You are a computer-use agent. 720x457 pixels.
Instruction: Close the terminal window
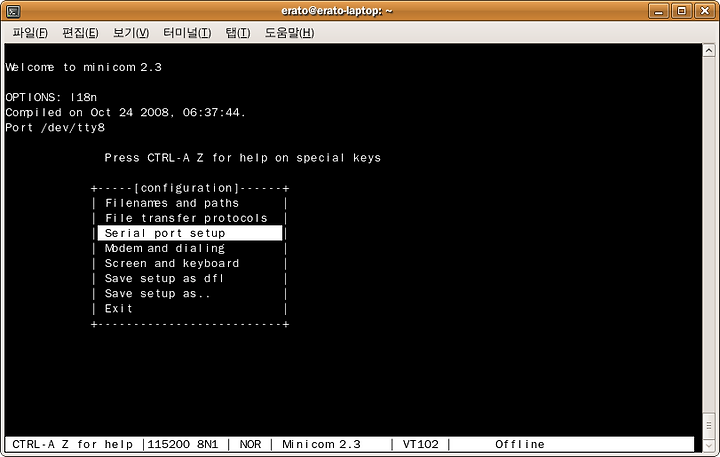click(x=705, y=11)
